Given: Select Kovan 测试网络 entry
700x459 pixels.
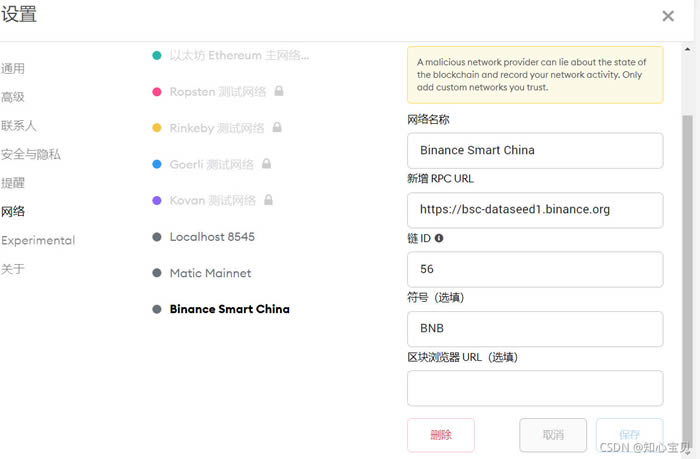Looking at the screenshot, I should point(212,200).
